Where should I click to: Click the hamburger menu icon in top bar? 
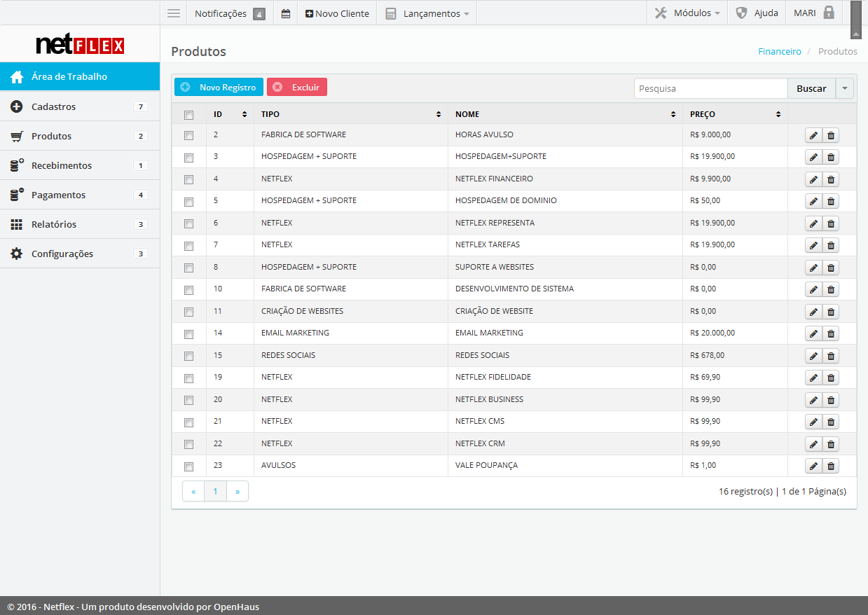pos(174,13)
